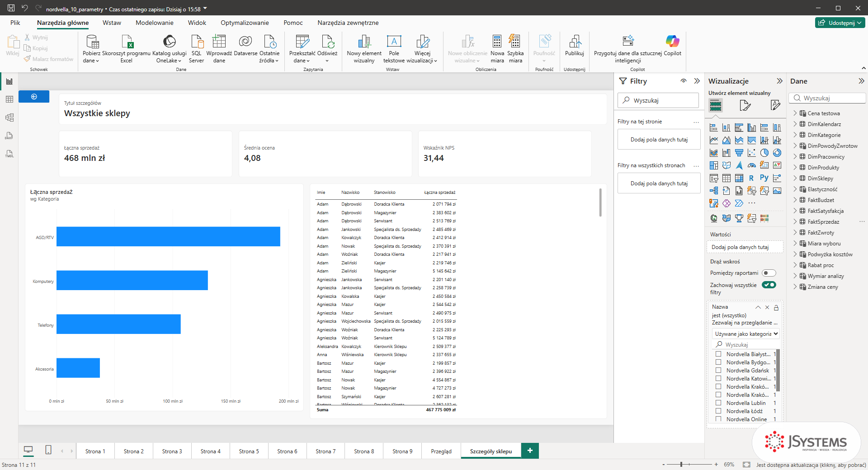Image resolution: width=868 pixels, height=470 pixels.
Task: Click the SQL Server icon
Action: 196,49
